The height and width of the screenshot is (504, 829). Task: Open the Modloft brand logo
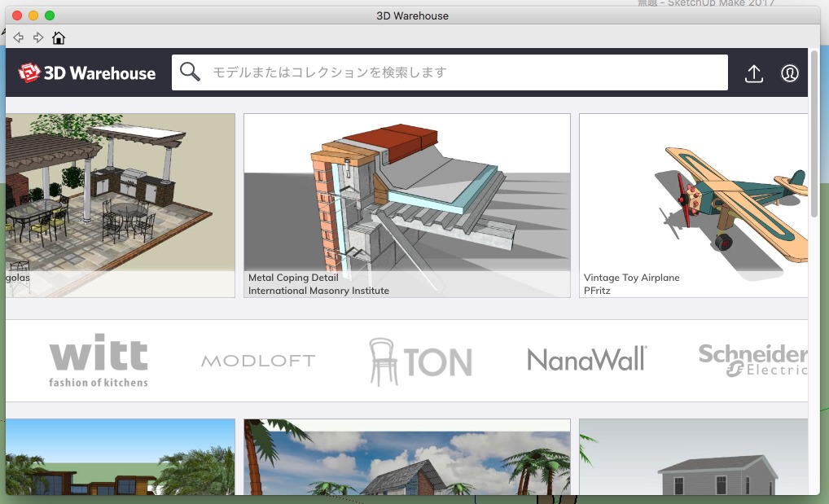click(258, 361)
